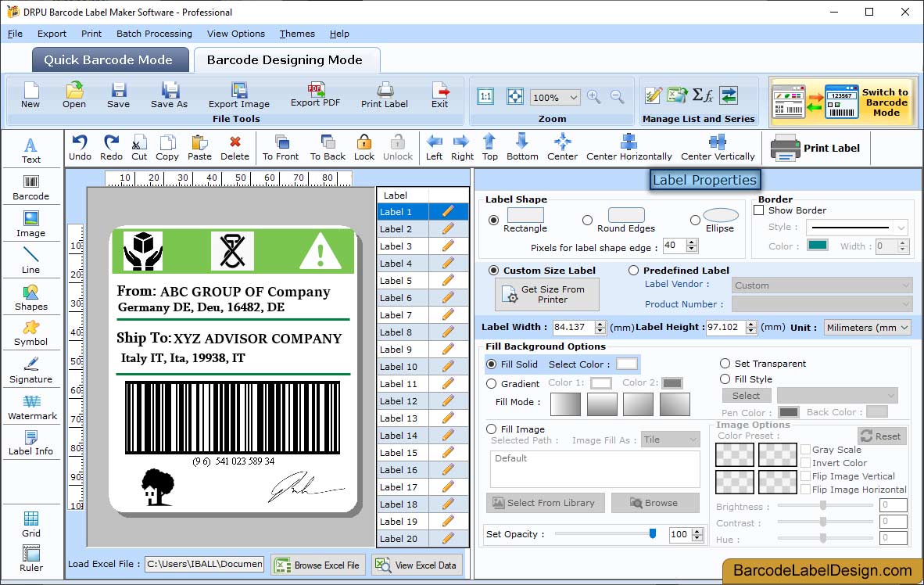The height and width of the screenshot is (585, 924).
Task: Select the Image tool
Action: (x=30, y=224)
